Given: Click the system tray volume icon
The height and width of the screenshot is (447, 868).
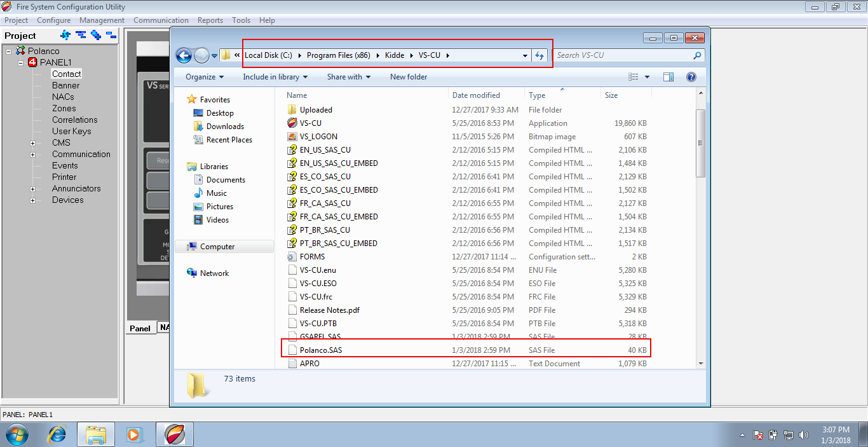Looking at the screenshot, I should tap(804, 435).
